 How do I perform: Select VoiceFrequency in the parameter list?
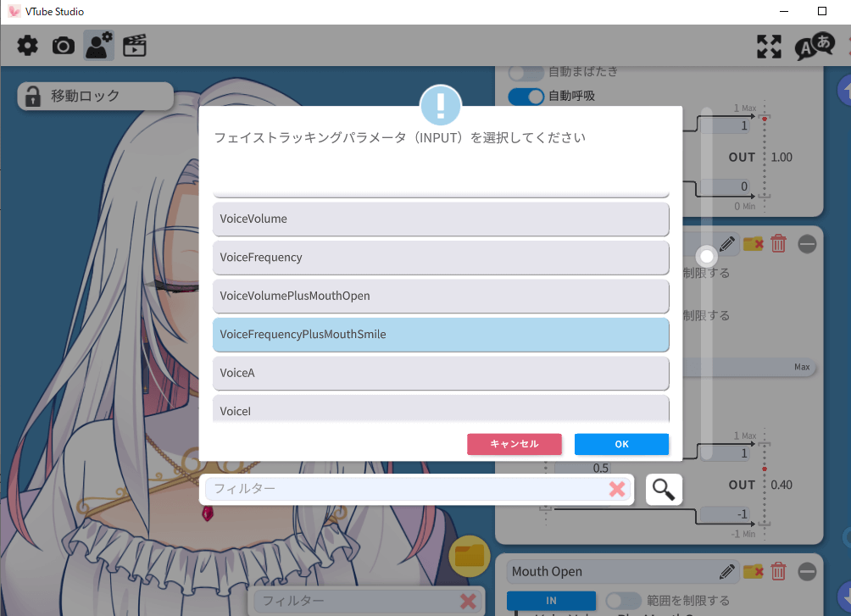pos(441,258)
